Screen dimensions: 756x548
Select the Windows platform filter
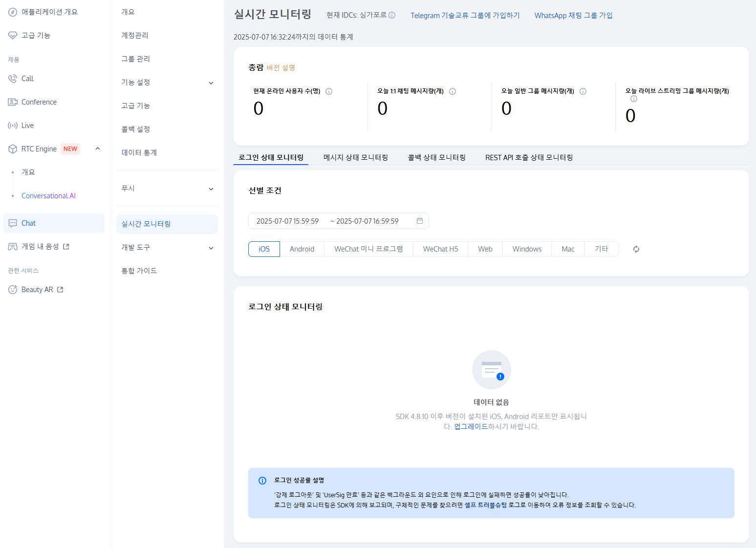click(x=527, y=249)
